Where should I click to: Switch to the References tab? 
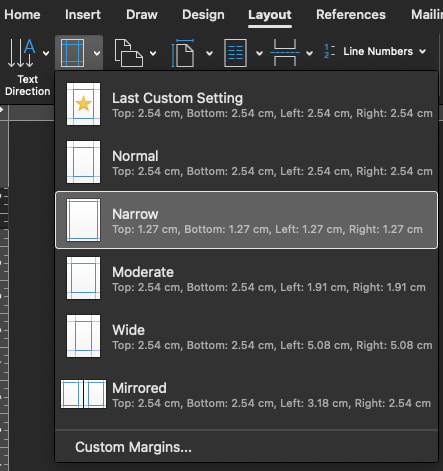coord(351,15)
